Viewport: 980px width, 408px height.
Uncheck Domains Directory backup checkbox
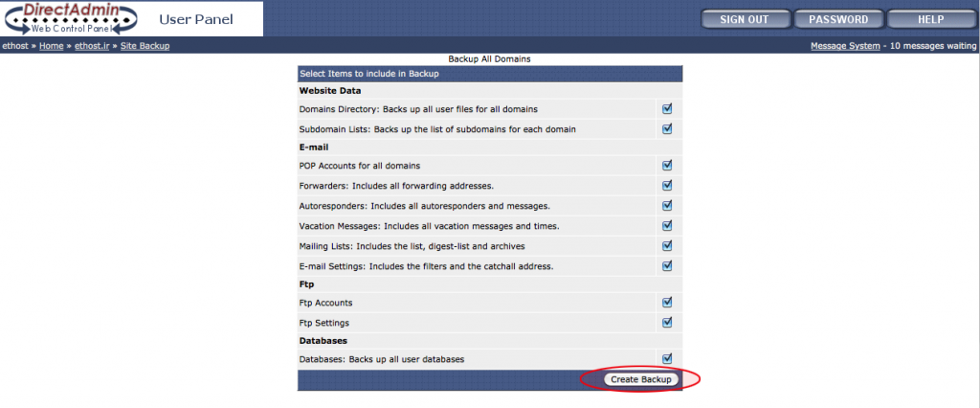coord(667,109)
